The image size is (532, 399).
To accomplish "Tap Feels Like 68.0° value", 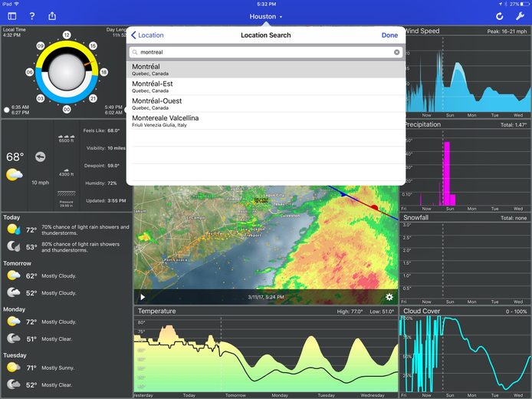I will tap(113, 130).
